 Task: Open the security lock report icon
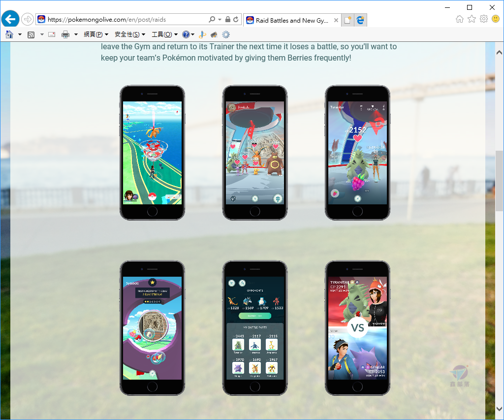pyautogui.click(x=227, y=19)
